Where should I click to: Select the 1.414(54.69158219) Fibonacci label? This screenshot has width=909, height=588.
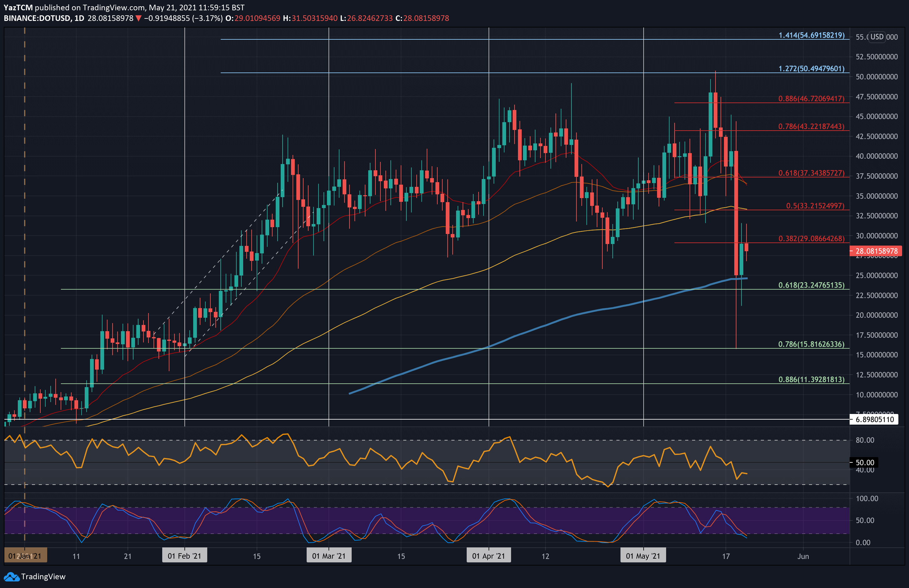tap(811, 35)
